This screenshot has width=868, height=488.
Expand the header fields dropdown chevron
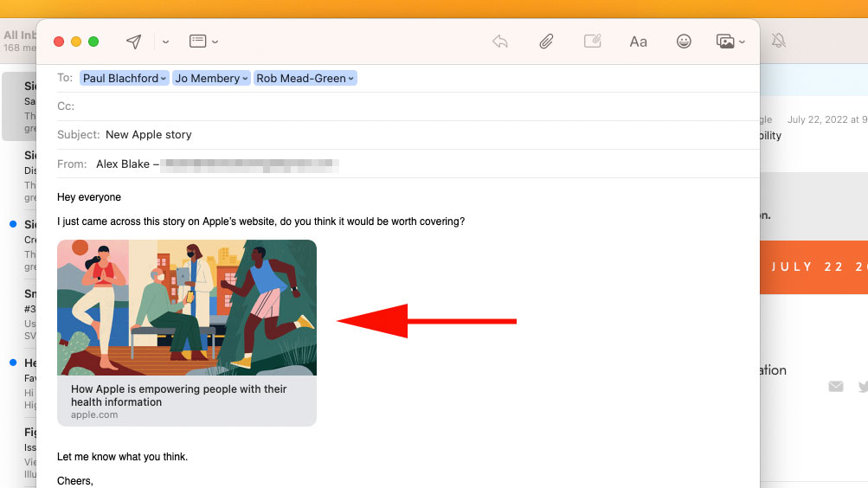click(215, 42)
